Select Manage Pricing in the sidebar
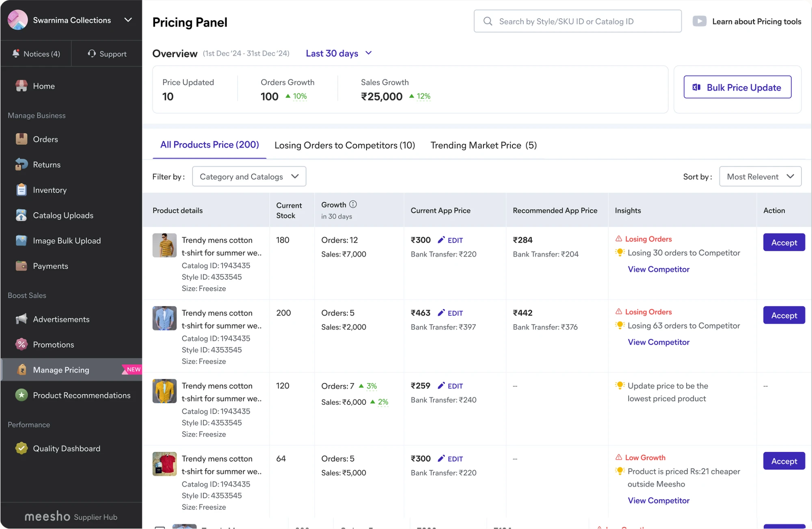 point(71,370)
